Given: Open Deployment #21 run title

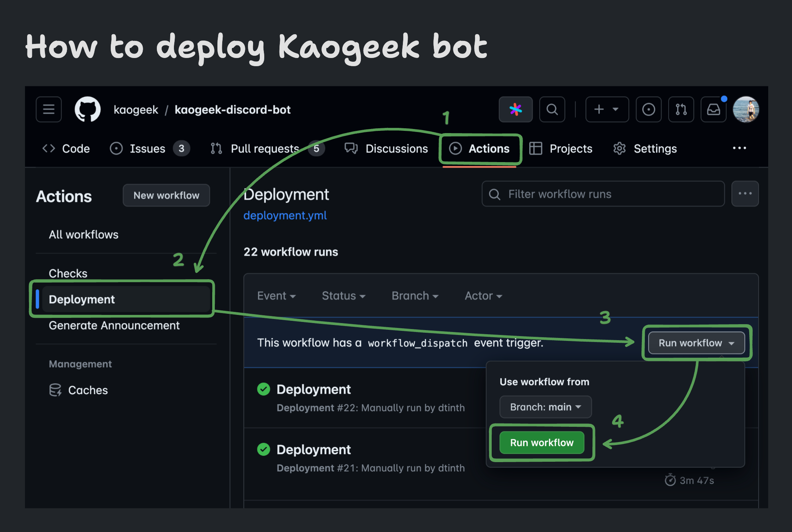Looking at the screenshot, I should (x=313, y=449).
